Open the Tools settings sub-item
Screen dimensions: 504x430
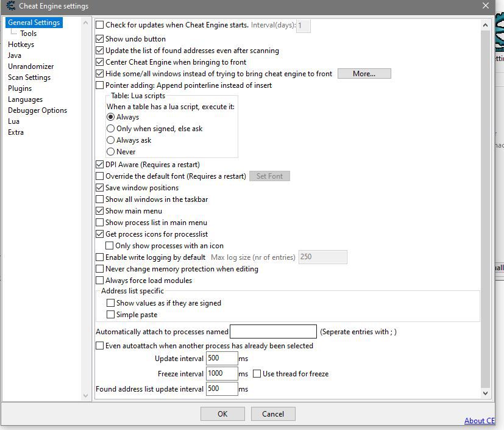(x=28, y=34)
